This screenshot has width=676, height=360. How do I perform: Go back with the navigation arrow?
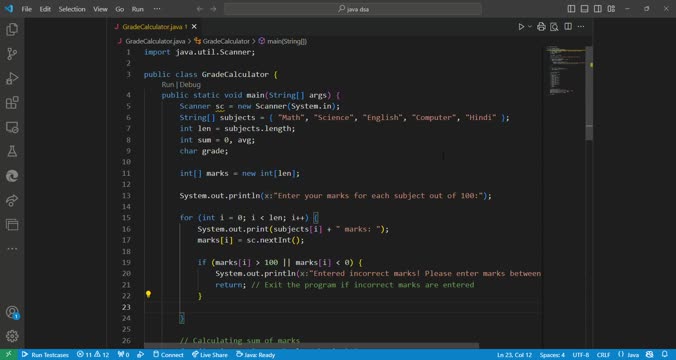point(200,9)
